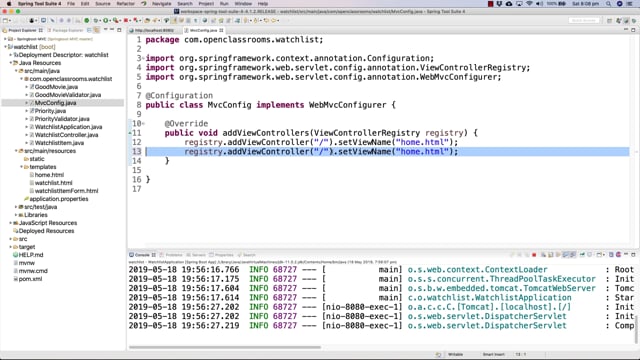640x360 pixels.
Task: Open the Window menu
Action: point(243,4)
